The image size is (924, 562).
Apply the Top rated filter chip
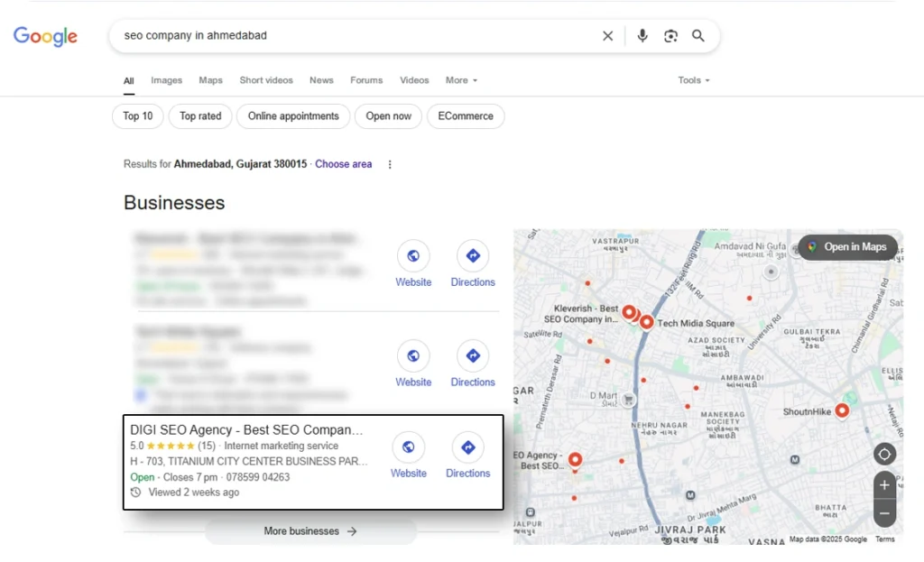coord(200,116)
